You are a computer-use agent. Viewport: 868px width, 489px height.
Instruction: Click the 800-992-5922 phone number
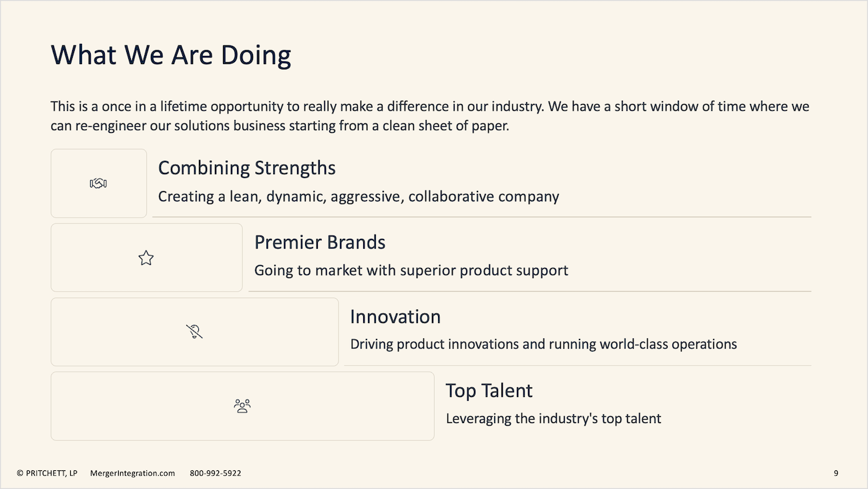point(216,473)
